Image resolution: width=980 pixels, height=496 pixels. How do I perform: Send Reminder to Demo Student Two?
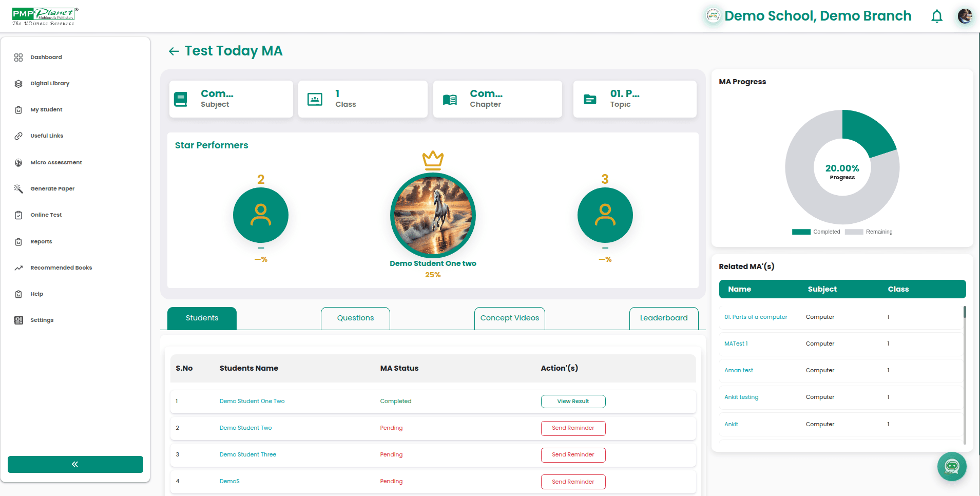pyautogui.click(x=573, y=428)
